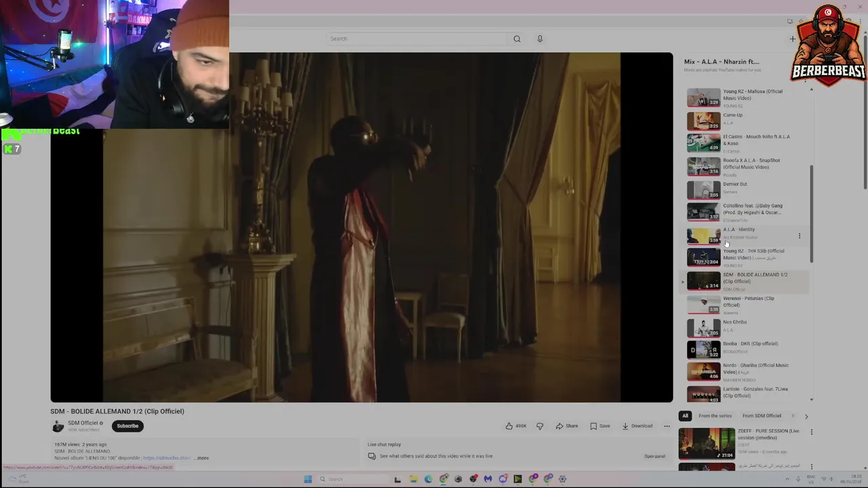Open the active Chrome taskbar icon
Viewport: 868px width, 488px height.
(443, 479)
